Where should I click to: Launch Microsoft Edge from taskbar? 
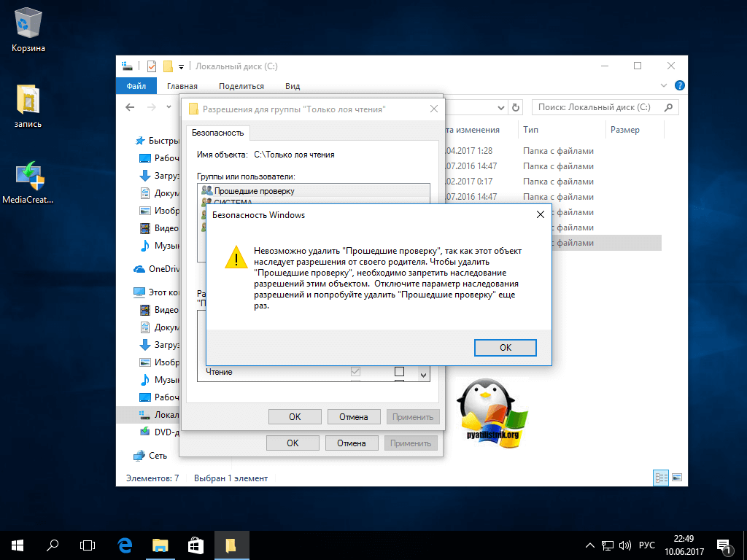point(125,545)
